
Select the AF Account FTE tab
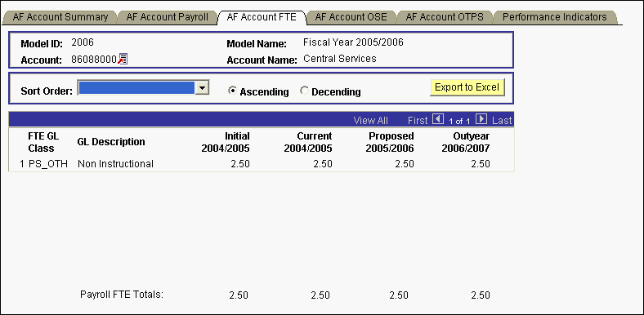click(262, 17)
